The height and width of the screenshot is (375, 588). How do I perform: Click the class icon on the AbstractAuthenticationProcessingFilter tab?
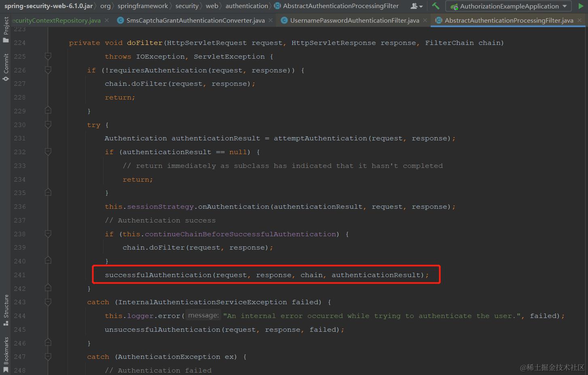(438, 20)
